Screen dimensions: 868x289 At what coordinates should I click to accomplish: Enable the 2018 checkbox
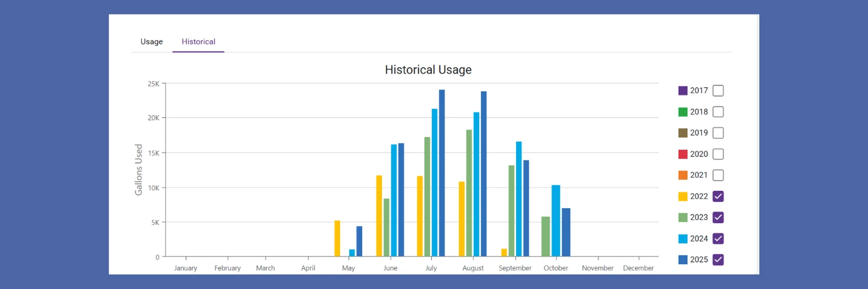tap(718, 112)
